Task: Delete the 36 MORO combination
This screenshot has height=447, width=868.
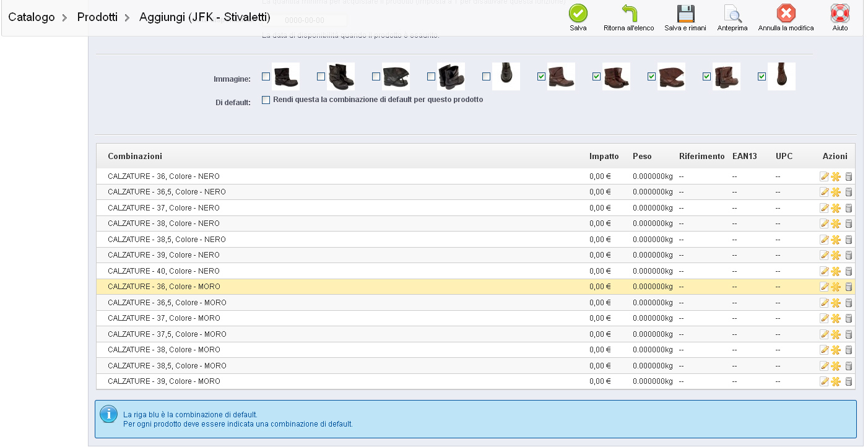Action: [849, 287]
